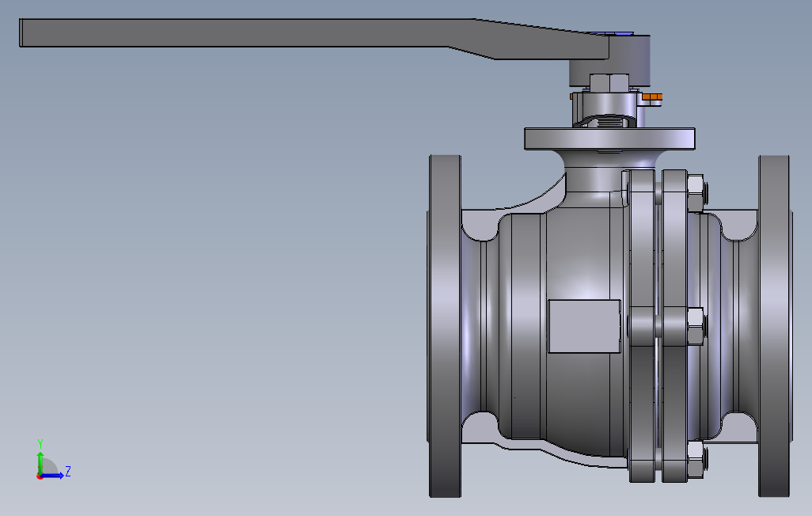Click the top actuator mounting flange plate
Viewport: 812px width, 516px height.
(x=609, y=138)
